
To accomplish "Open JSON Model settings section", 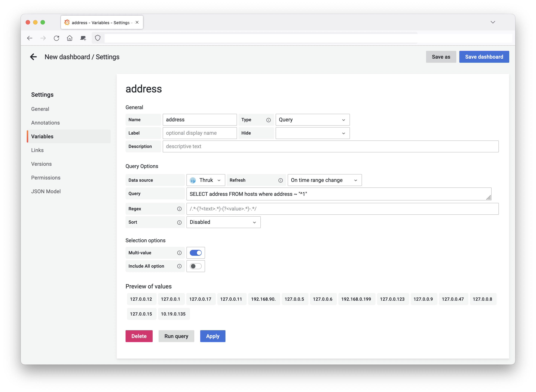I will pos(46,192).
